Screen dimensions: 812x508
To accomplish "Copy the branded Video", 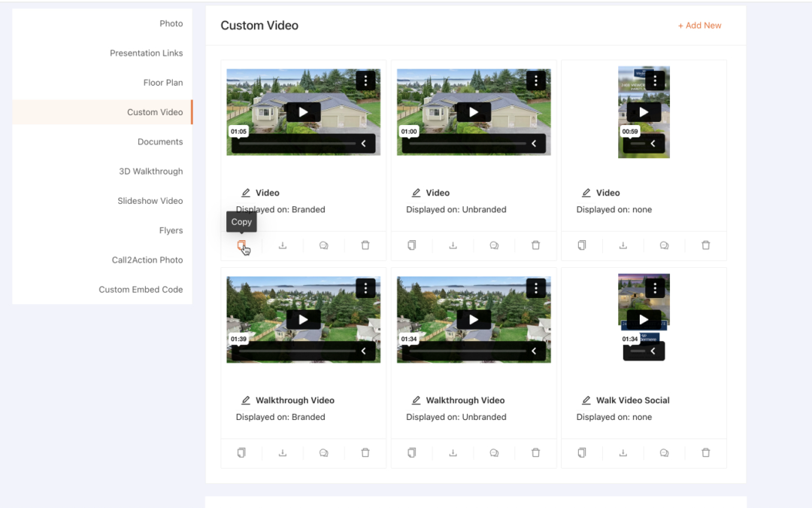I will (x=241, y=245).
